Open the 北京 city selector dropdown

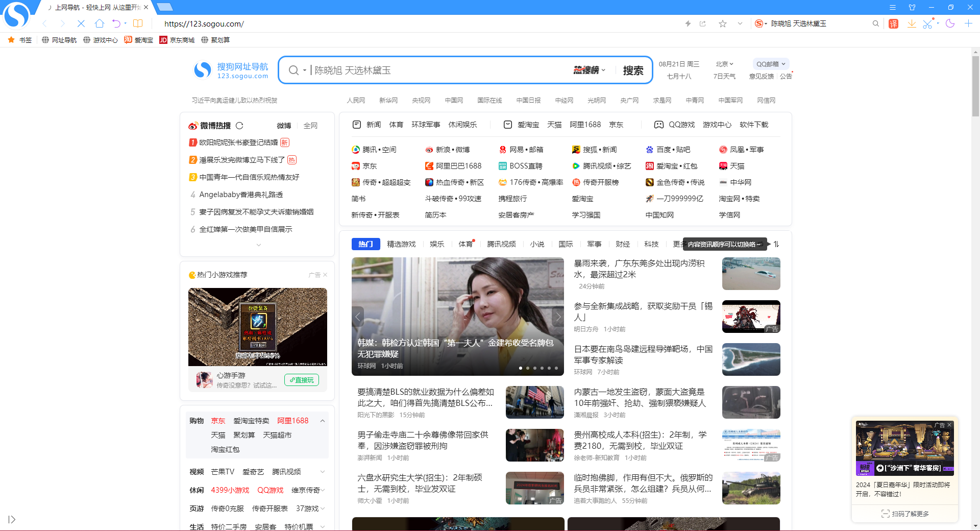pos(724,64)
